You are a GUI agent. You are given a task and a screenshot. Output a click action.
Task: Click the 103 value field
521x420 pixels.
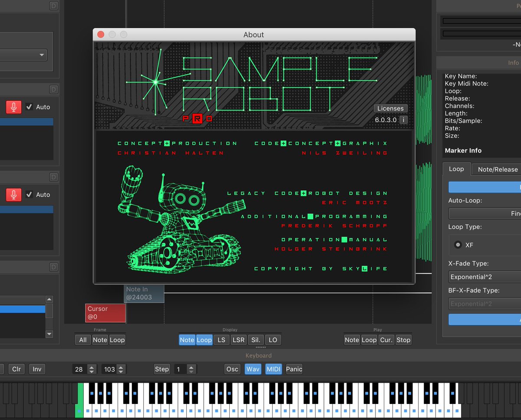(x=109, y=369)
